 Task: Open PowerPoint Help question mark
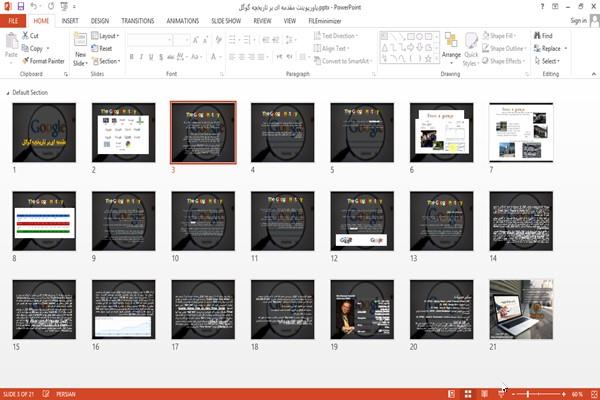click(542, 7)
